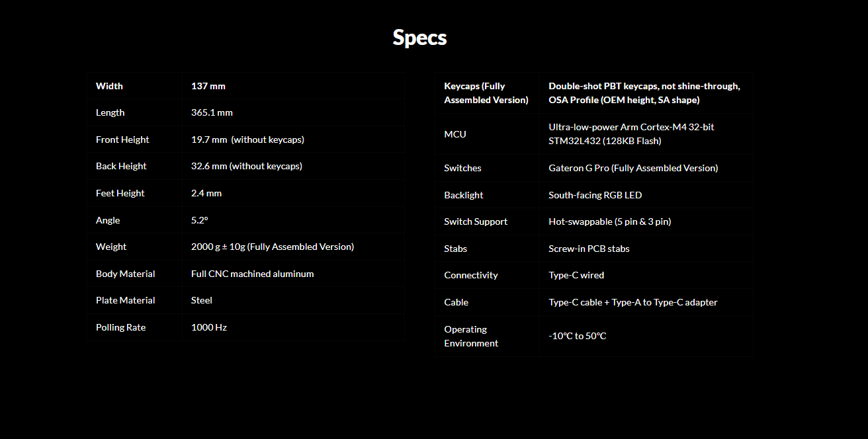Select the Double-shot PBT keycaps description
This screenshot has height=439, width=868.
[644, 93]
